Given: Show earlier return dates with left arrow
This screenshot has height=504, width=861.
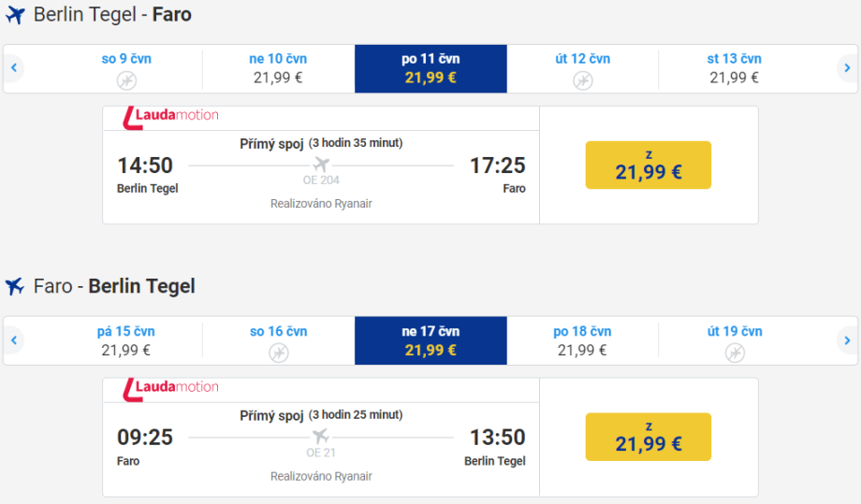Looking at the screenshot, I should pyautogui.click(x=14, y=340).
